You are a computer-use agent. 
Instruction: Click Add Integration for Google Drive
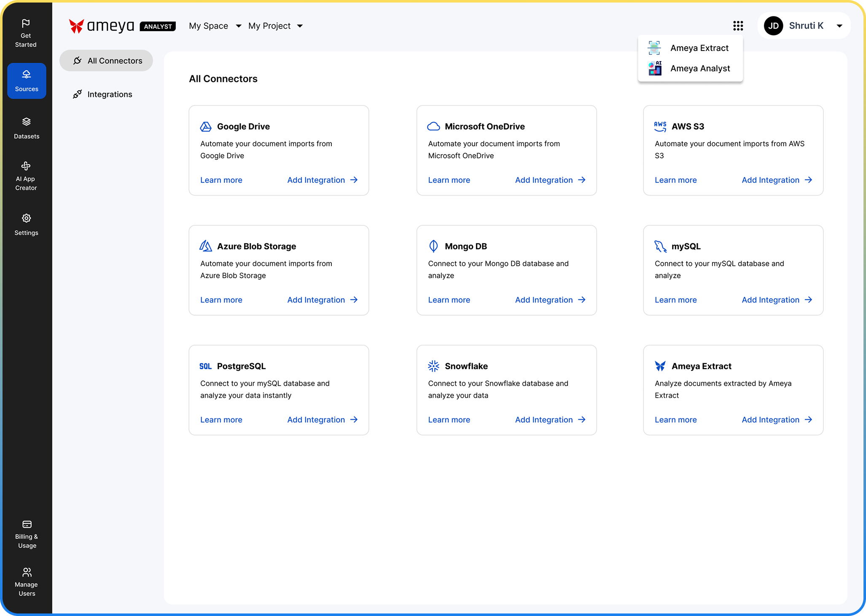click(x=322, y=180)
